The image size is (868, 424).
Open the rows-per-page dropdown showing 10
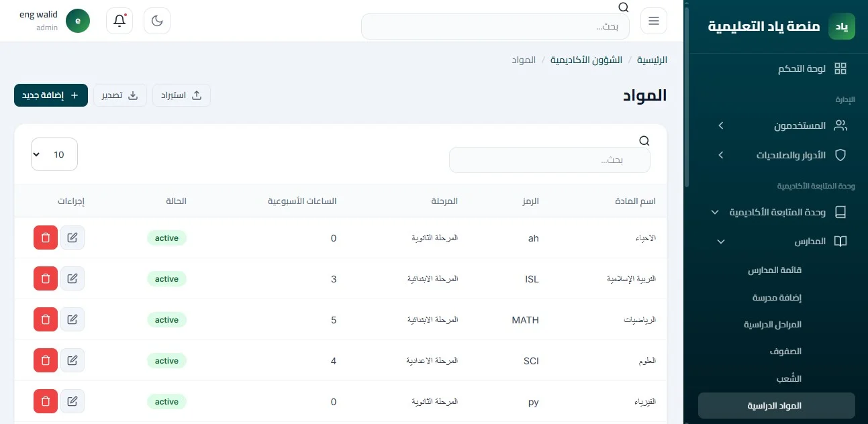[x=54, y=154]
